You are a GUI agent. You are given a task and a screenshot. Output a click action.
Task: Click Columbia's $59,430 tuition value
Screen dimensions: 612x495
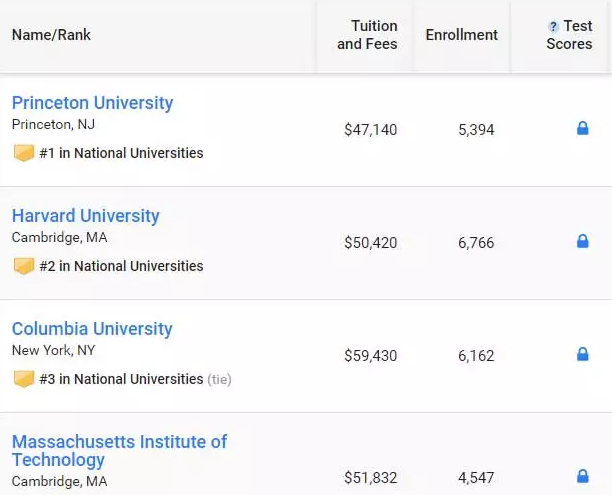click(370, 356)
